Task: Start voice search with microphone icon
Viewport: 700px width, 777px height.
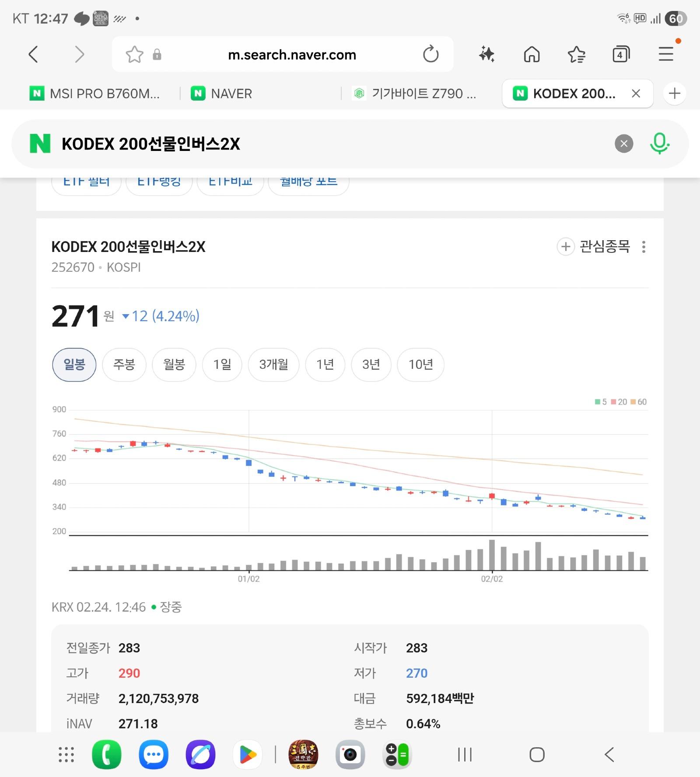Action: coord(660,143)
